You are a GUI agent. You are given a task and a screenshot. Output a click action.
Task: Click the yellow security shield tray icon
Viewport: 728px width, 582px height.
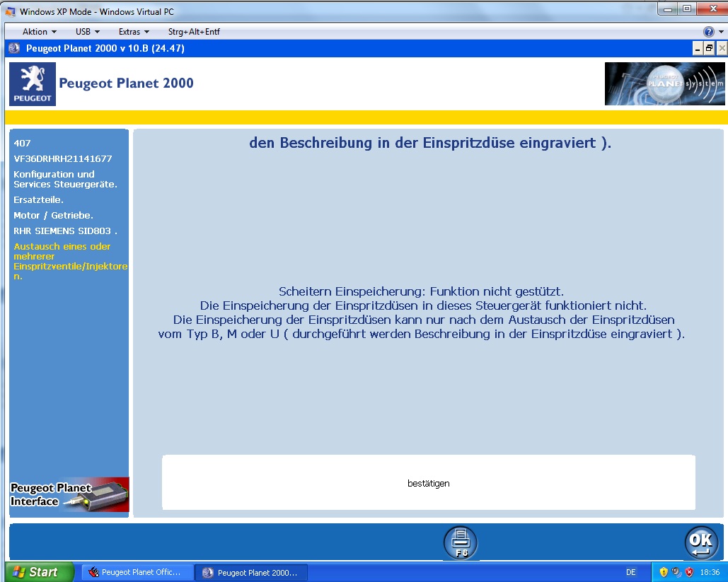pos(664,572)
